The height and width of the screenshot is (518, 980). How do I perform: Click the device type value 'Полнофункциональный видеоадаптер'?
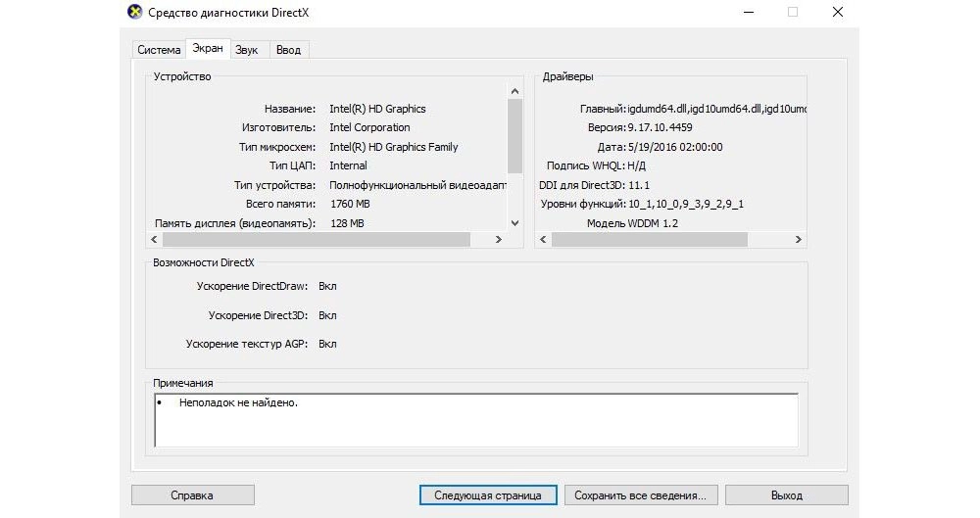coord(417,185)
